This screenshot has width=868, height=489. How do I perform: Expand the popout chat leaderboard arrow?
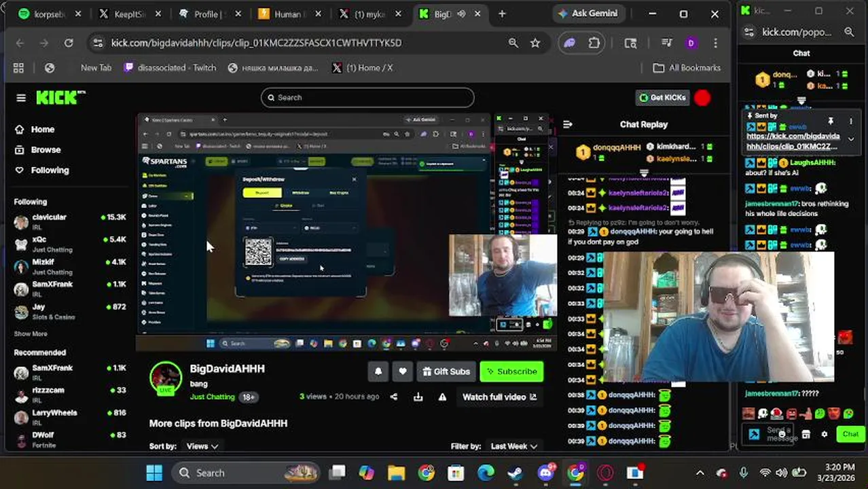pyautogui.click(x=801, y=101)
